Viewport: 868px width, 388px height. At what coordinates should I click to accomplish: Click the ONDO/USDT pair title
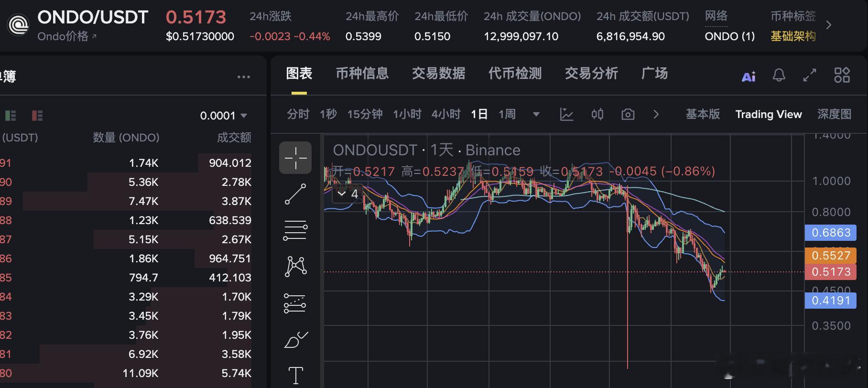(x=93, y=17)
